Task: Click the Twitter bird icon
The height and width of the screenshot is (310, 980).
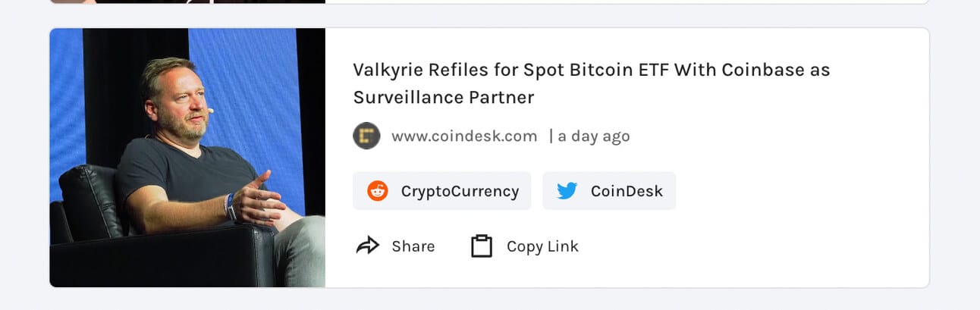Action: click(567, 191)
